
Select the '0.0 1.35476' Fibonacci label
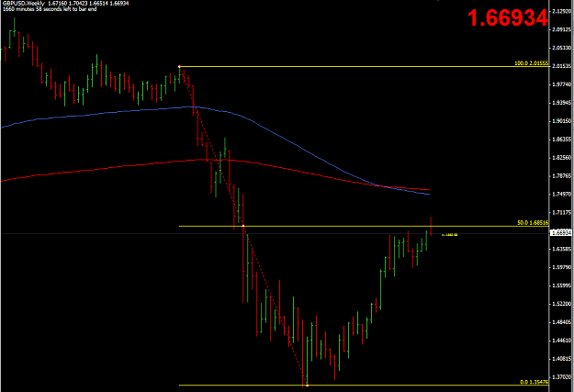tap(535, 382)
